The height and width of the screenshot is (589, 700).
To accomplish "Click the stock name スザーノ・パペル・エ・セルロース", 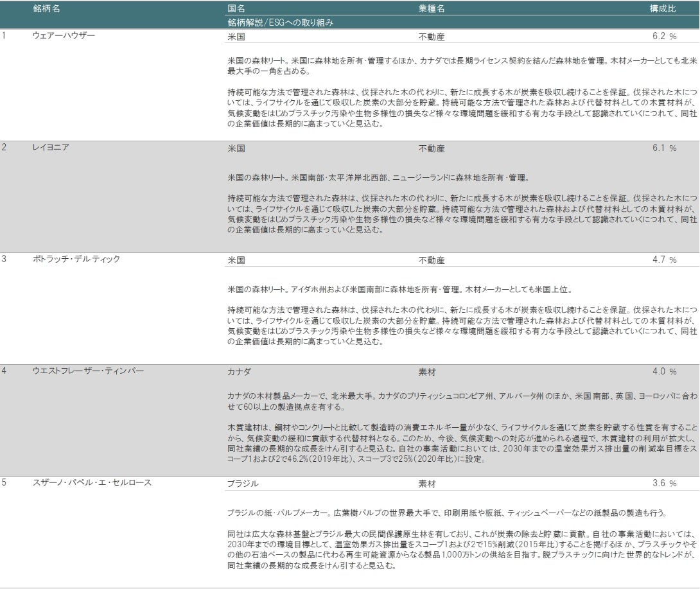I will click(92, 483).
